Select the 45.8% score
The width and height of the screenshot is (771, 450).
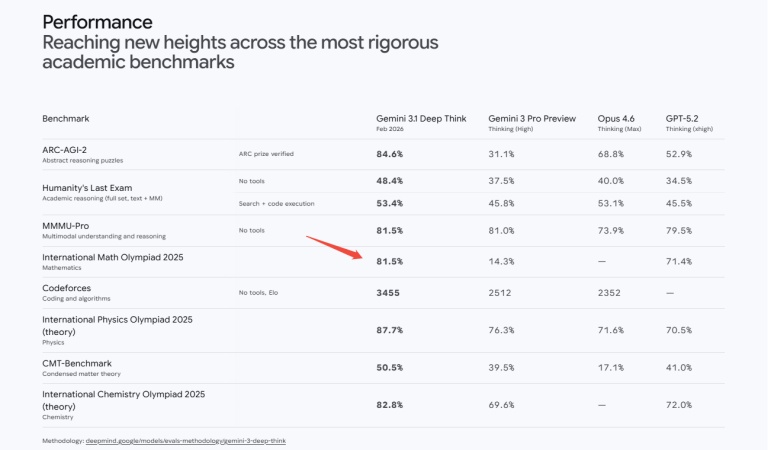click(501, 204)
